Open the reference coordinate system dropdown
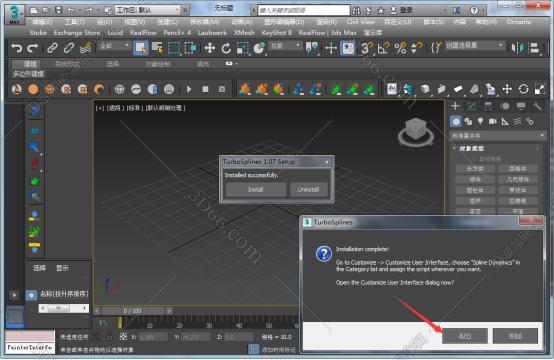Viewport: 554px width, 360px height. point(284,46)
